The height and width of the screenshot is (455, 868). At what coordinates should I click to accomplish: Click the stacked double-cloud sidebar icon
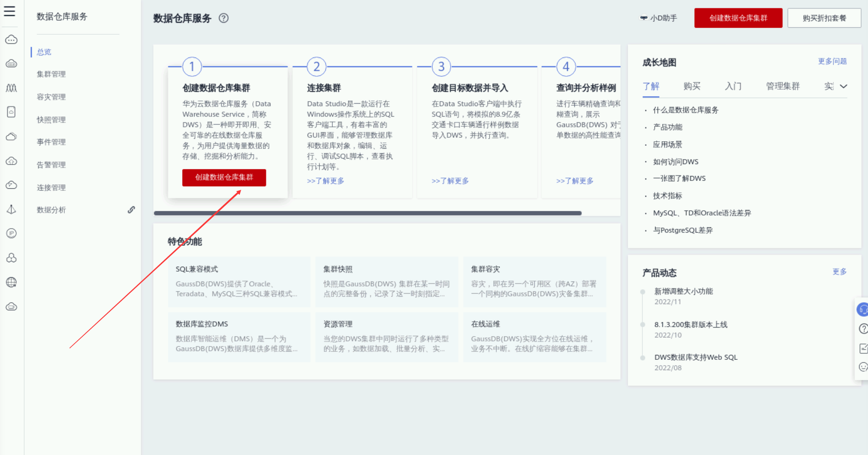[x=11, y=136]
